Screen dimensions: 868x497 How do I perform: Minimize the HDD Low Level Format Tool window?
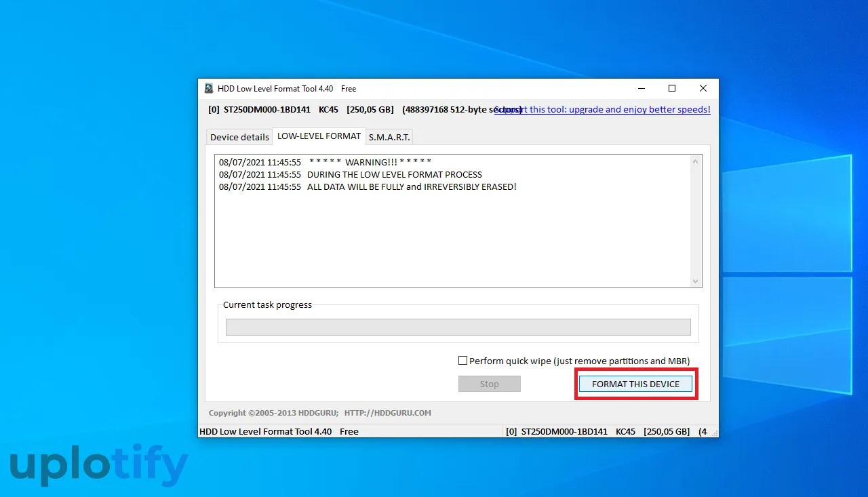click(641, 88)
